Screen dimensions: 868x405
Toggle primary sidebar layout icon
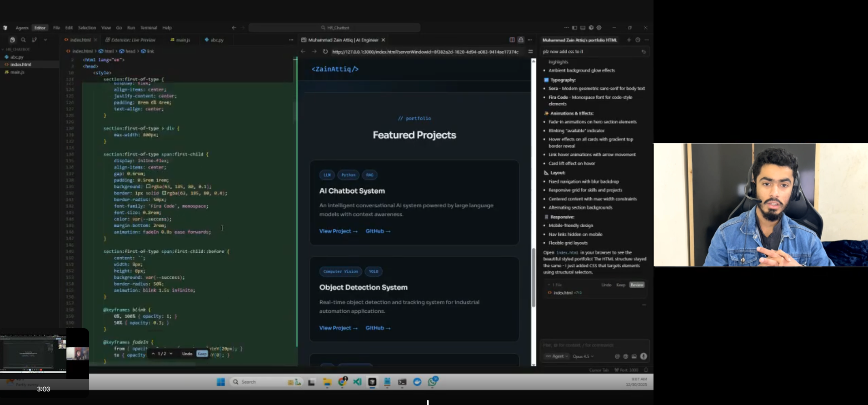click(574, 28)
